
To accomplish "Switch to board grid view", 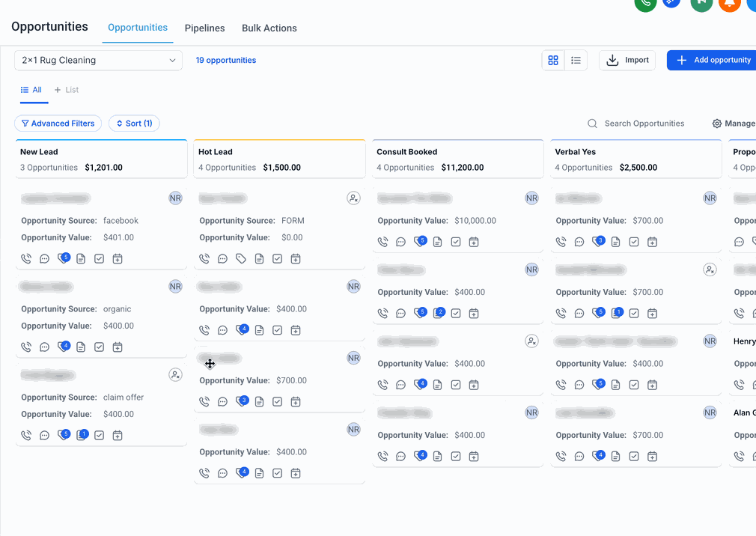I will pyautogui.click(x=553, y=60).
